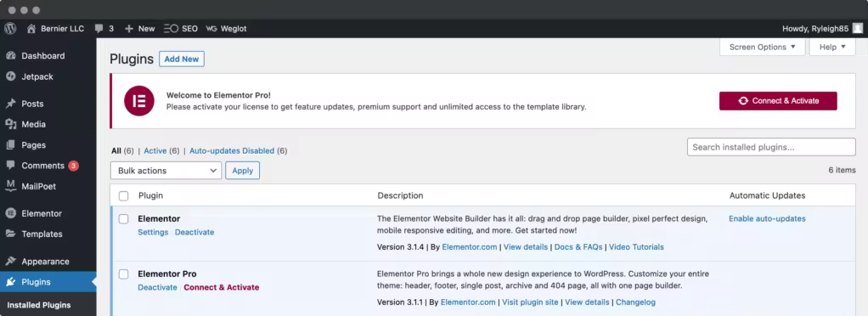Click the Templates folder icon
The image size is (868, 316).
10,234
